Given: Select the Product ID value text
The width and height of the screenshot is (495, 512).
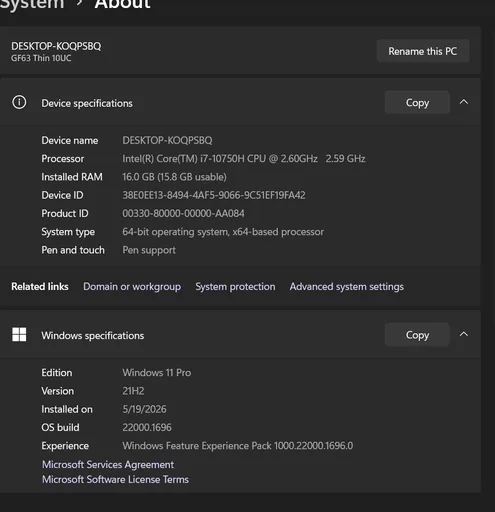Looking at the screenshot, I should [x=183, y=213].
